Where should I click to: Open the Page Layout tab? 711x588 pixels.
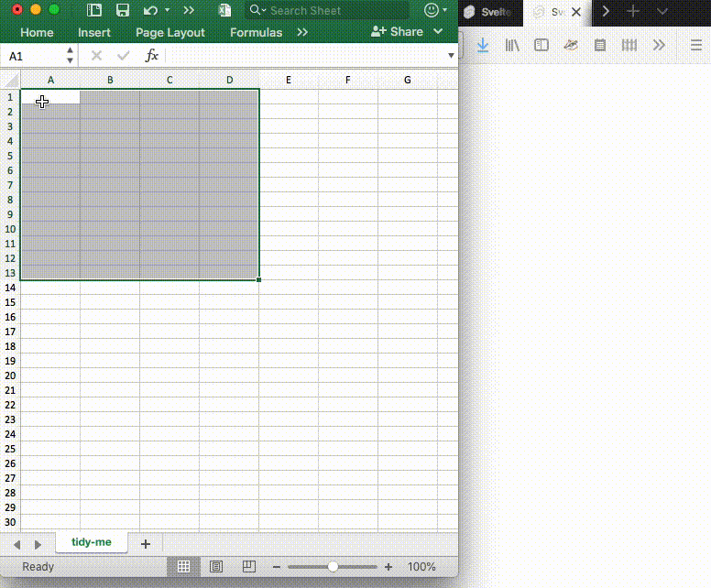pyautogui.click(x=170, y=33)
